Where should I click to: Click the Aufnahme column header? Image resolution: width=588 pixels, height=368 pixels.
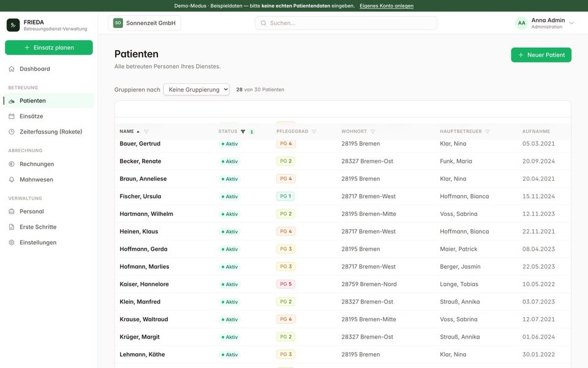pos(537,131)
